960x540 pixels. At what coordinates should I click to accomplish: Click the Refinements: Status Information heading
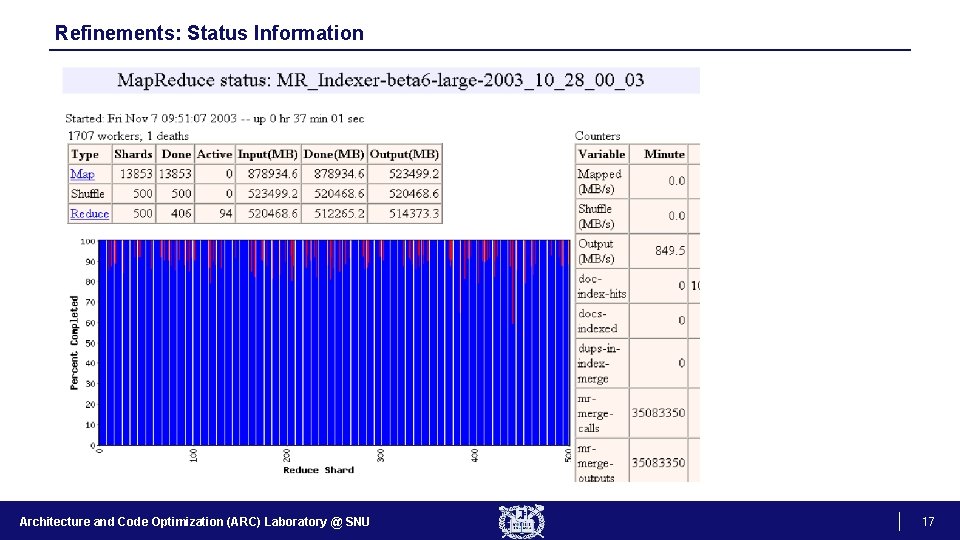[209, 32]
